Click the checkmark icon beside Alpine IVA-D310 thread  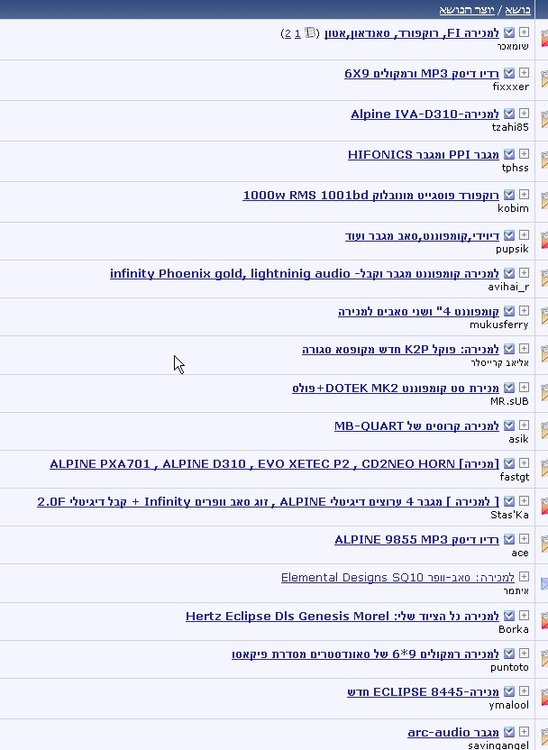[x=509, y=114]
